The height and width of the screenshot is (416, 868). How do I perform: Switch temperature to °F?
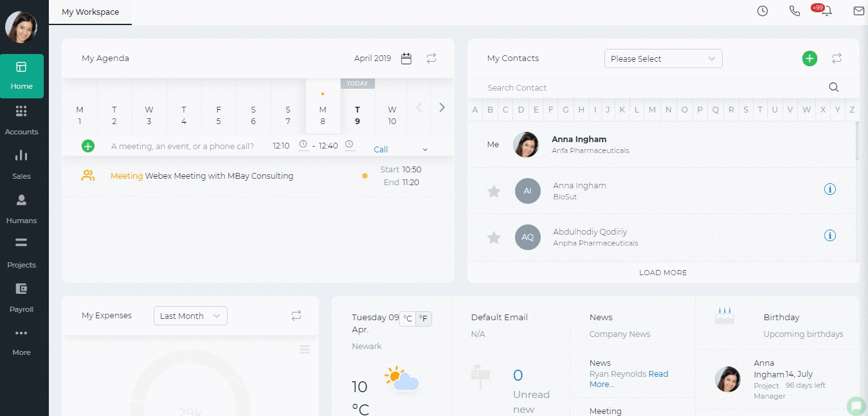coord(424,319)
